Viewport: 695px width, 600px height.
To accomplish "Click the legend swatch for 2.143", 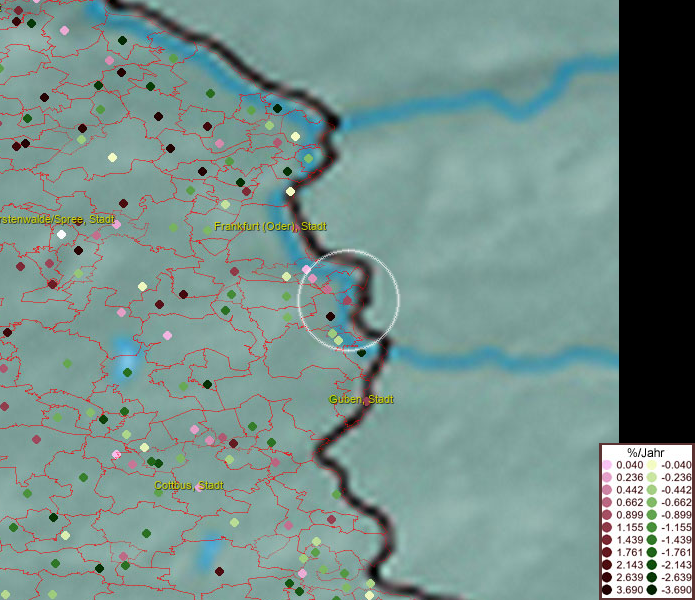I will (607, 565).
